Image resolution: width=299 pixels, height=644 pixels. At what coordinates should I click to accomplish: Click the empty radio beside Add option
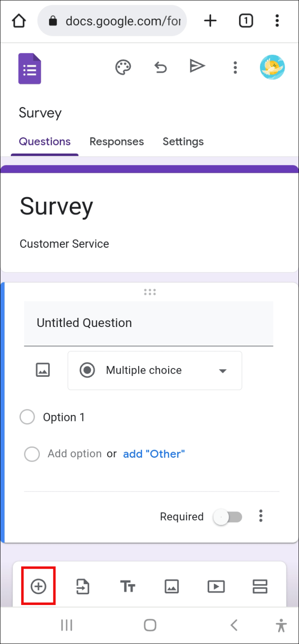click(x=32, y=454)
